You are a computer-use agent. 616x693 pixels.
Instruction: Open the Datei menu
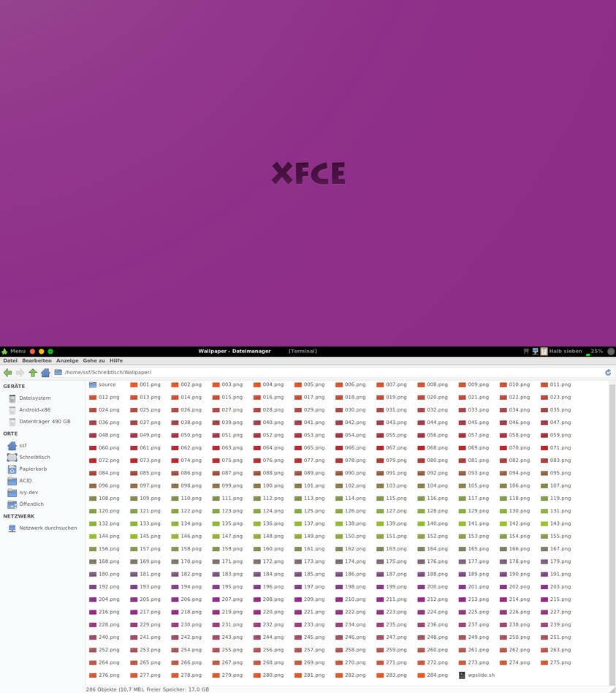point(10,360)
